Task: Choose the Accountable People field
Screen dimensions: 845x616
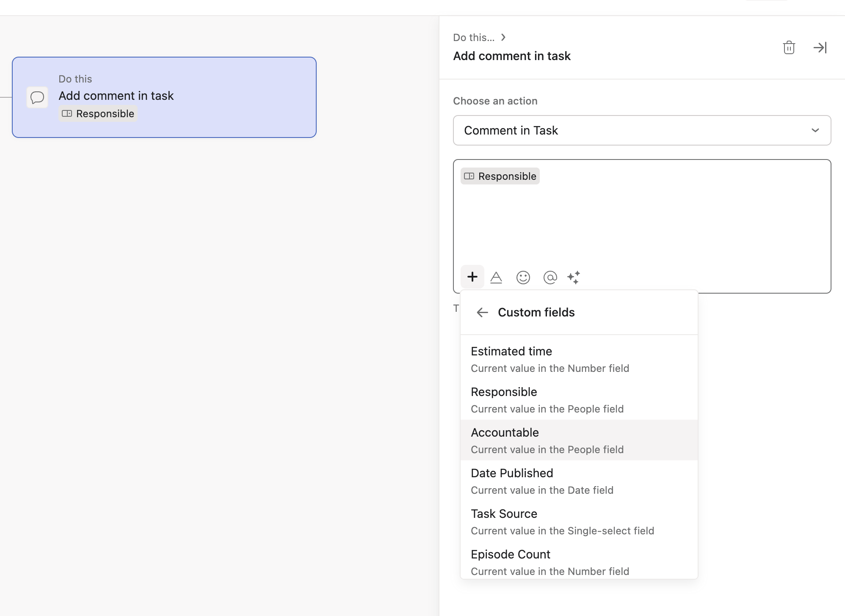Action: [x=578, y=440]
